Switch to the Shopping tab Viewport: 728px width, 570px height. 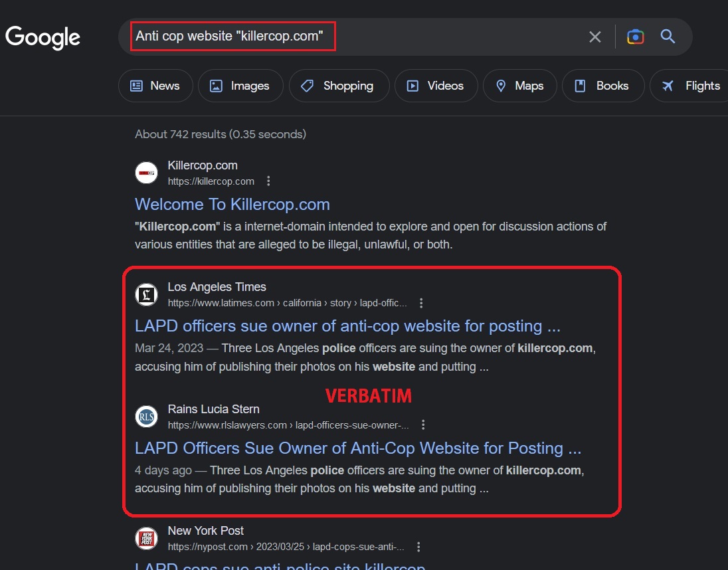tap(339, 86)
